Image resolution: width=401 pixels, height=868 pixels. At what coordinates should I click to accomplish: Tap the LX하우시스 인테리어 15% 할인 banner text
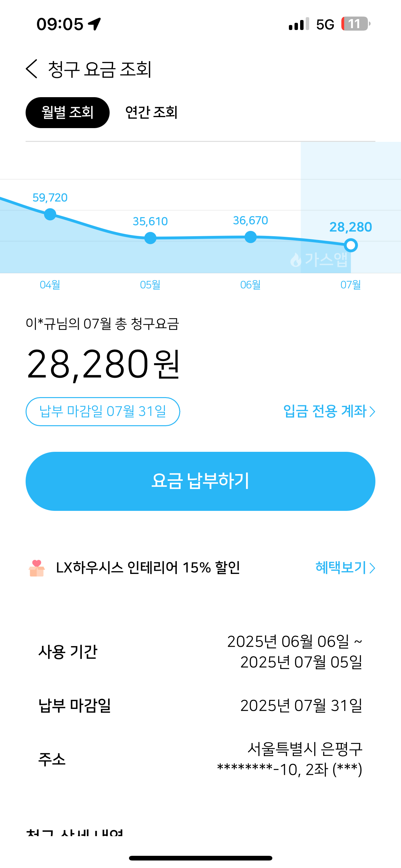tap(148, 568)
